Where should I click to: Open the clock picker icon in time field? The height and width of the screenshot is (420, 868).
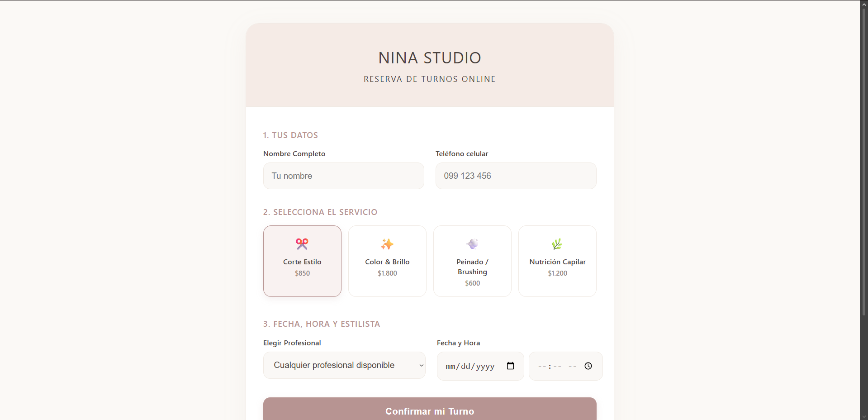pos(588,366)
